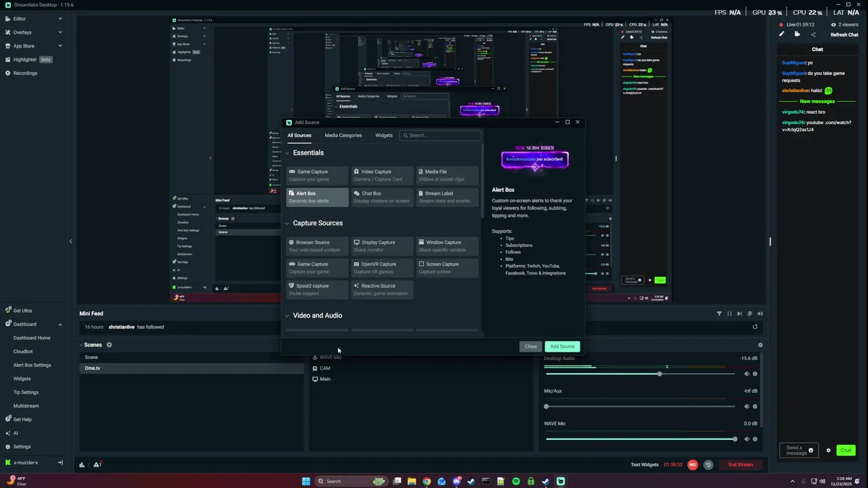
Task: Open emoji picker in chat message box
Action: coord(810,450)
